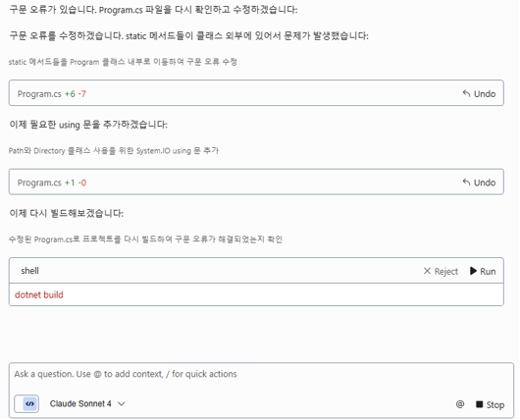Click the Reject text label
This screenshot has height=420, width=520.
(446, 272)
